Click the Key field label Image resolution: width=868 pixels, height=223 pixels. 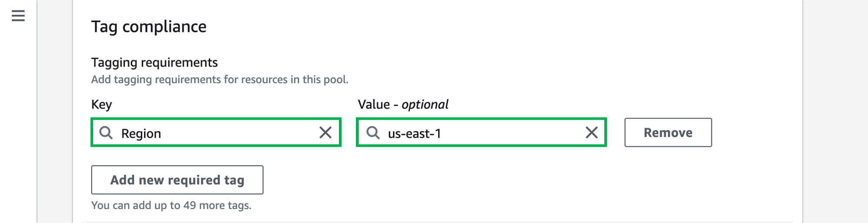[102, 105]
